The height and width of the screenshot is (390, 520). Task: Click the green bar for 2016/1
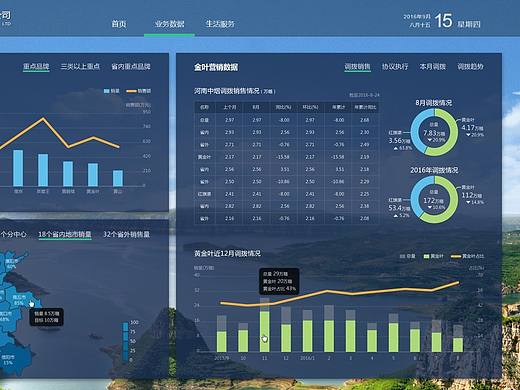pyautogui.click(x=307, y=336)
